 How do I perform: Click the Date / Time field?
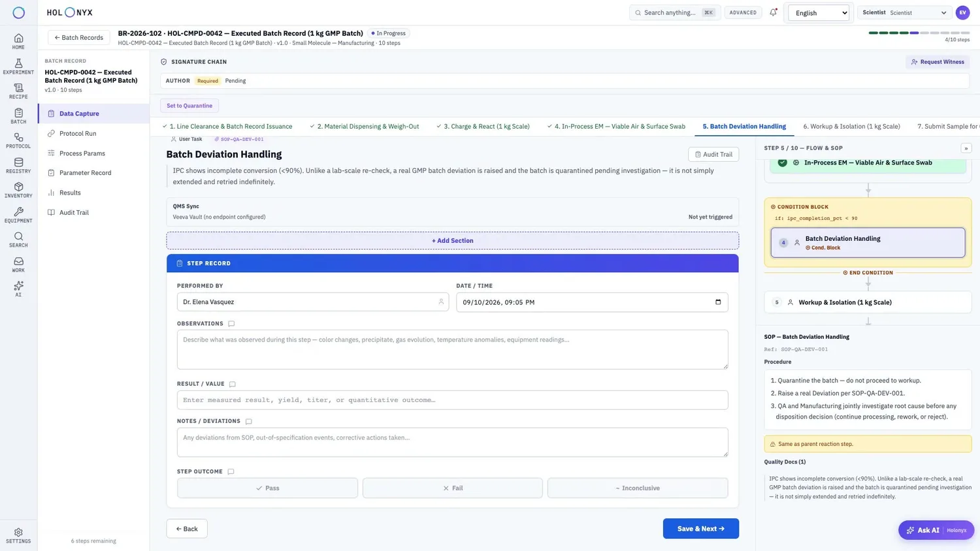pos(592,302)
